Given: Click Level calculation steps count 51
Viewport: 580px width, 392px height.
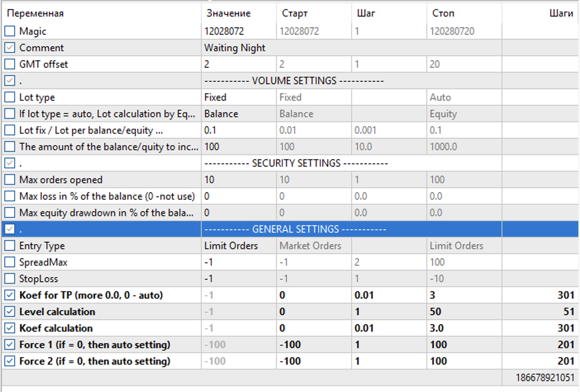Looking at the screenshot, I should pos(569,312).
